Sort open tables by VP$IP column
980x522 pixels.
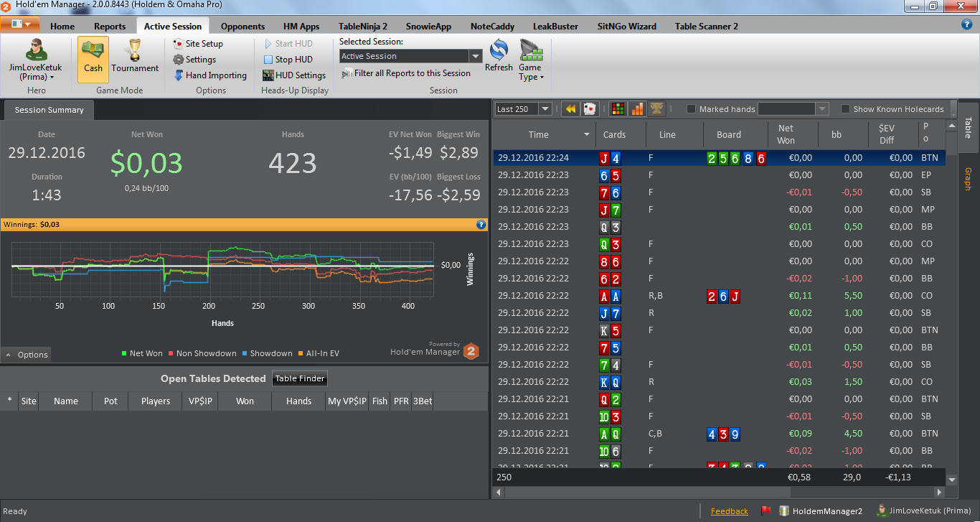[199, 401]
